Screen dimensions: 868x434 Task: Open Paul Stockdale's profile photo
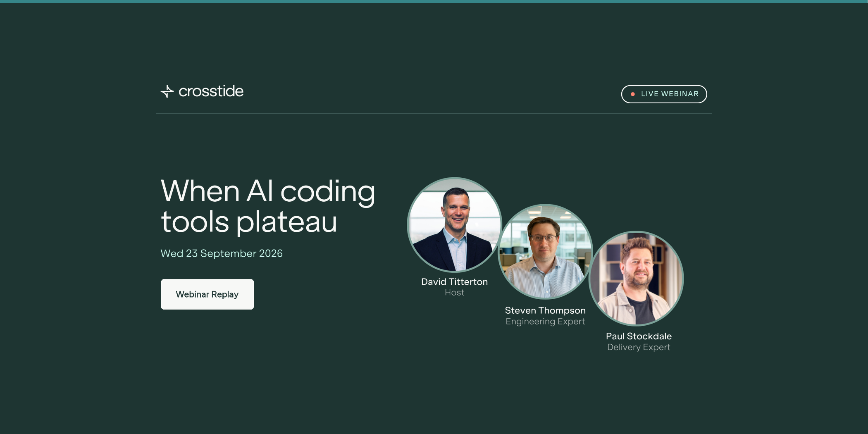pyautogui.click(x=636, y=278)
